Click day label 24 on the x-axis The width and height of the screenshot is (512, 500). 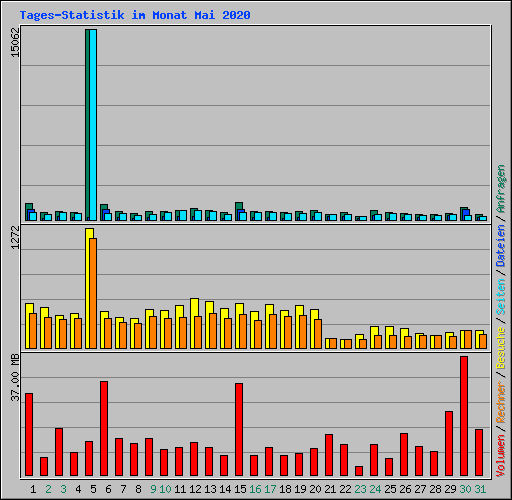click(375, 489)
